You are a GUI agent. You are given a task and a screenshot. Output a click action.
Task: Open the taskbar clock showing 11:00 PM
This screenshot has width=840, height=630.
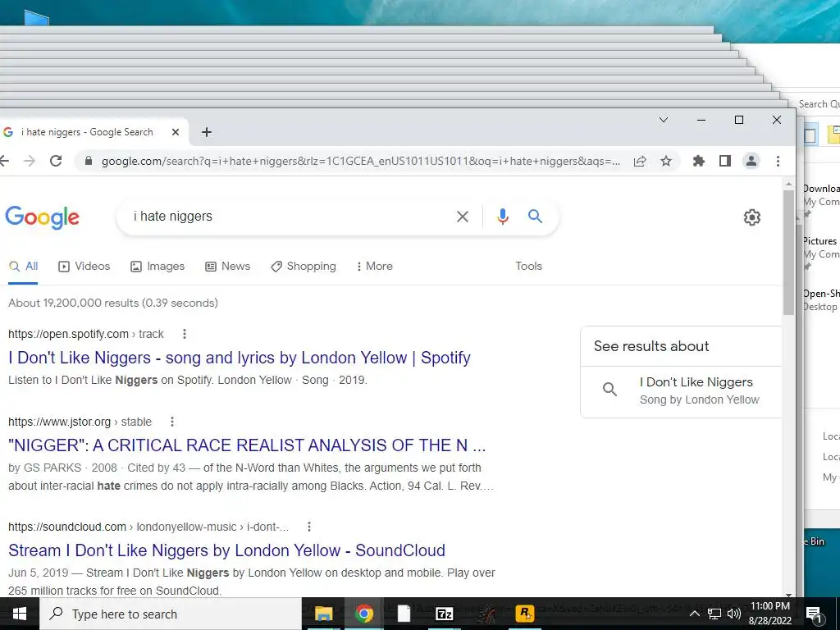(x=769, y=614)
